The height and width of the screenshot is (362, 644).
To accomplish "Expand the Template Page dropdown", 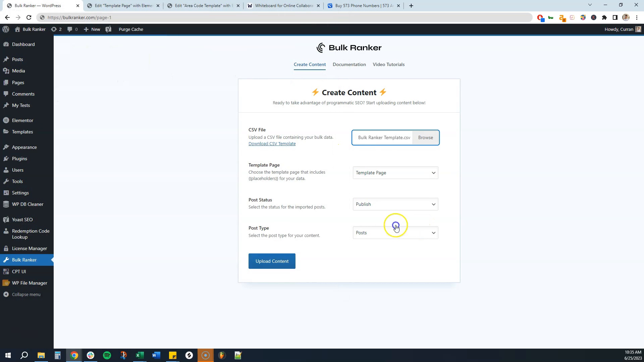I will coord(395,173).
